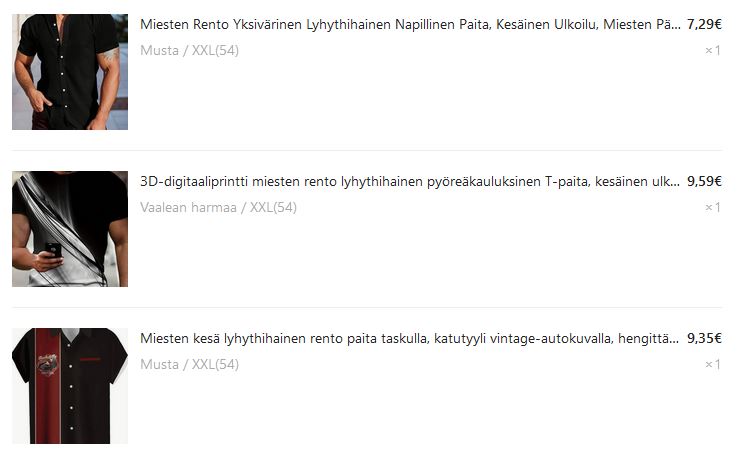Select Musta / XXL(54) variant of first item
Screen dimensions: 743x451
(x=190, y=50)
